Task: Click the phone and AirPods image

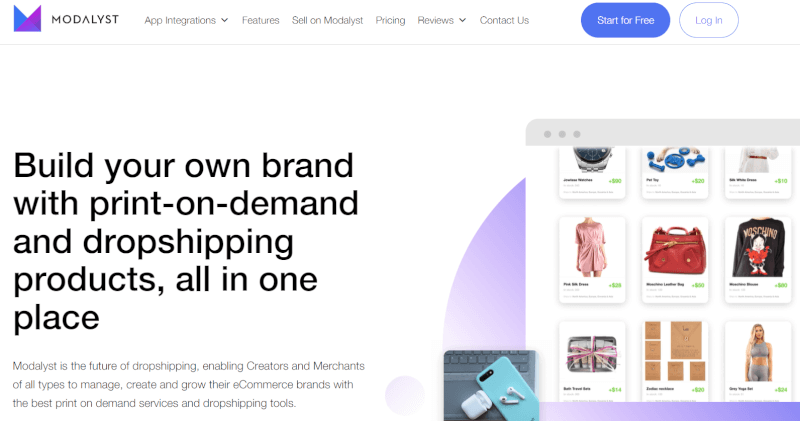Action: point(491,385)
